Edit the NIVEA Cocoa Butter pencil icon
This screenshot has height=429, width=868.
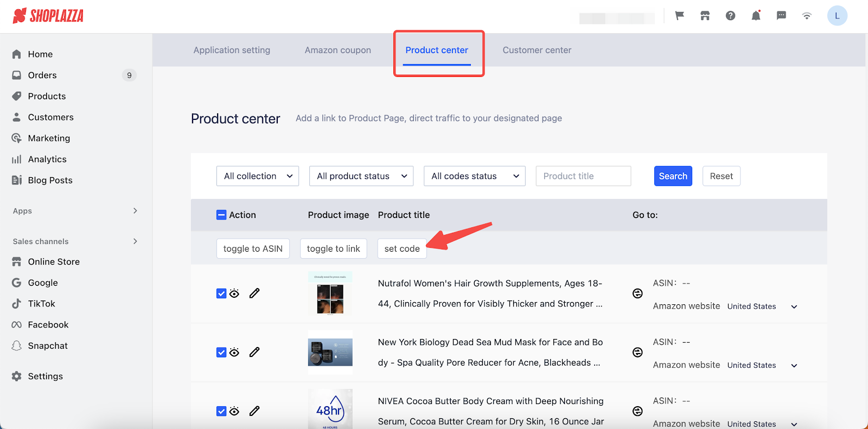(254, 411)
